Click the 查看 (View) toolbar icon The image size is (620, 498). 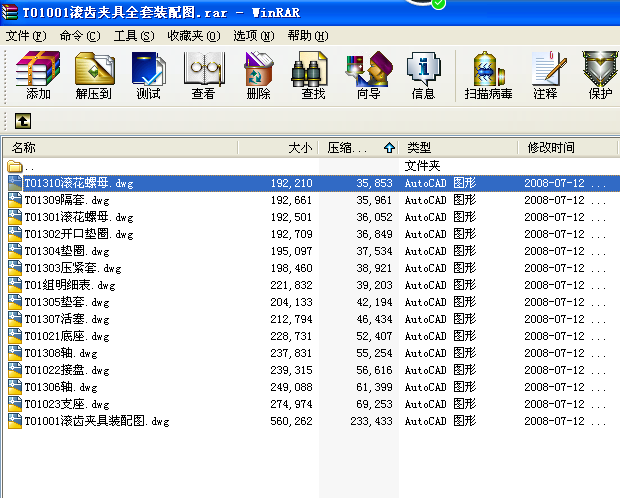pos(203,75)
